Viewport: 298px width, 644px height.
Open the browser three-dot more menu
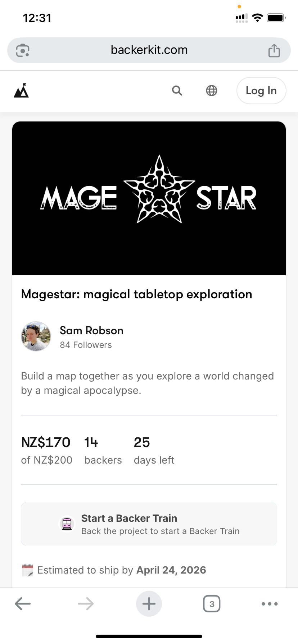pos(270,604)
